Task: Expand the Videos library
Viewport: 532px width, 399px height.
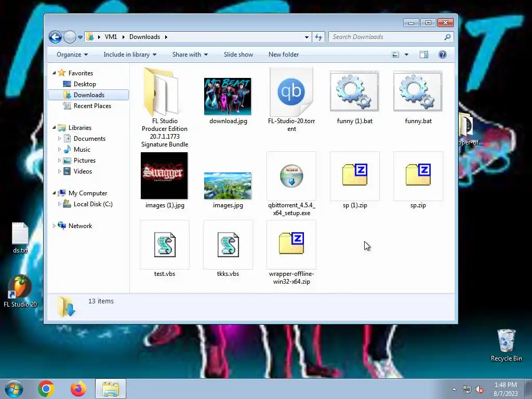Action: 59,171
